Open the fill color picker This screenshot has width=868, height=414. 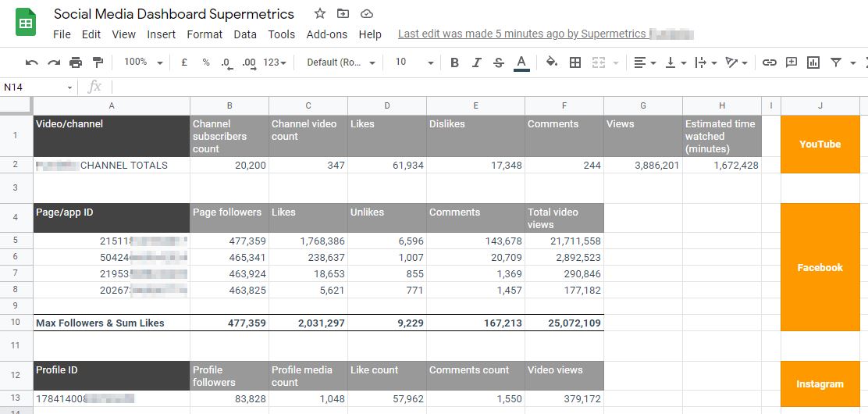tap(552, 62)
